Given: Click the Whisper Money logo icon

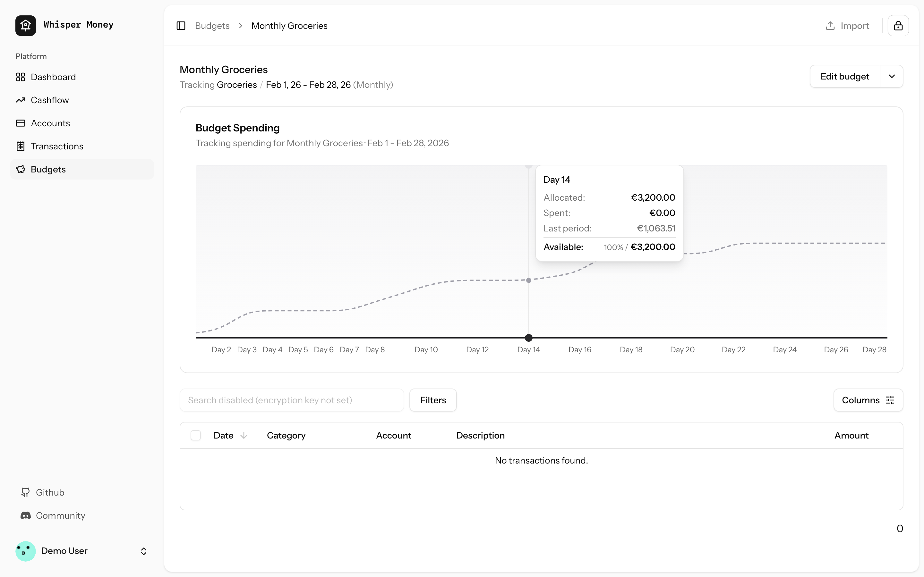Looking at the screenshot, I should 26,26.
